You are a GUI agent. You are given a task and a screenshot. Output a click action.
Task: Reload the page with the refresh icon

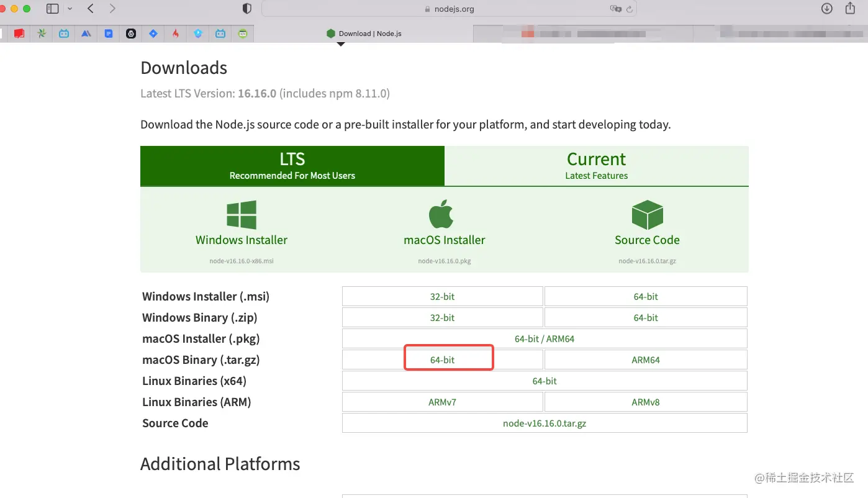[630, 9]
